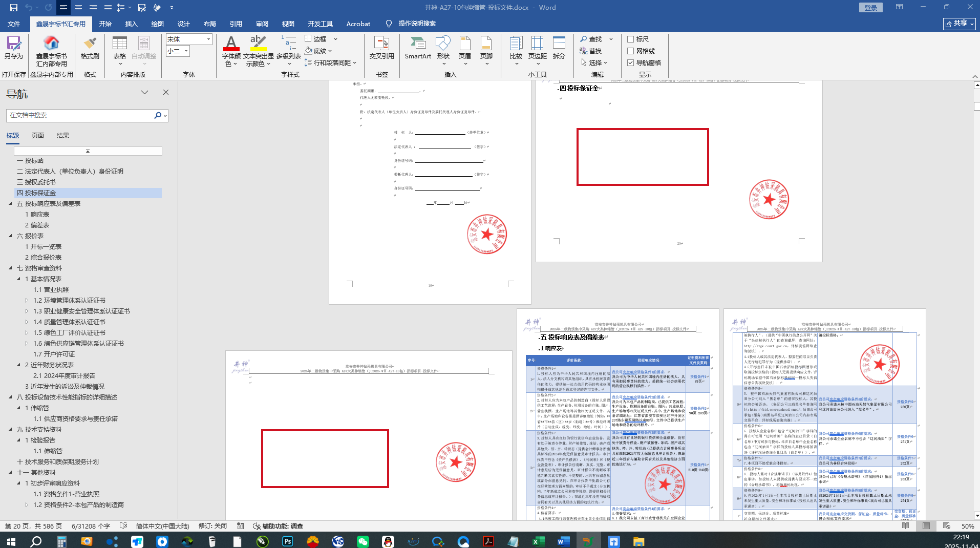Open the font name dropdown showing 宋体
This screenshot has width=980, height=548.
[208, 39]
